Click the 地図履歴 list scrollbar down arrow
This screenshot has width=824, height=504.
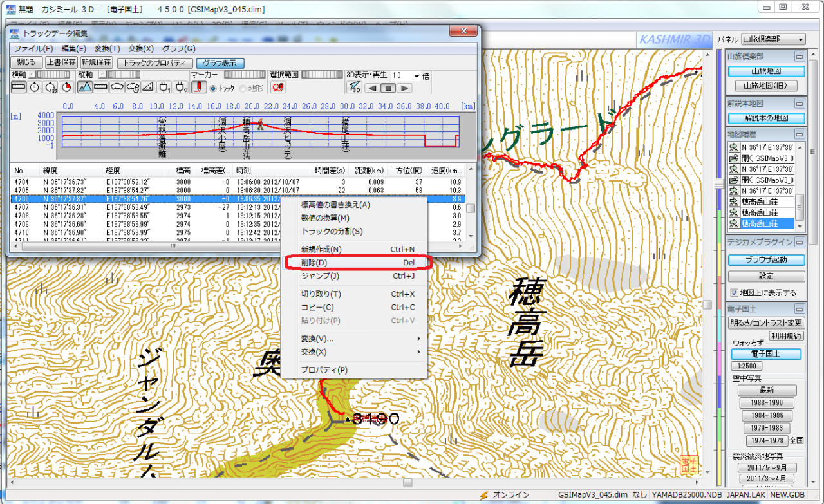[x=800, y=227]
